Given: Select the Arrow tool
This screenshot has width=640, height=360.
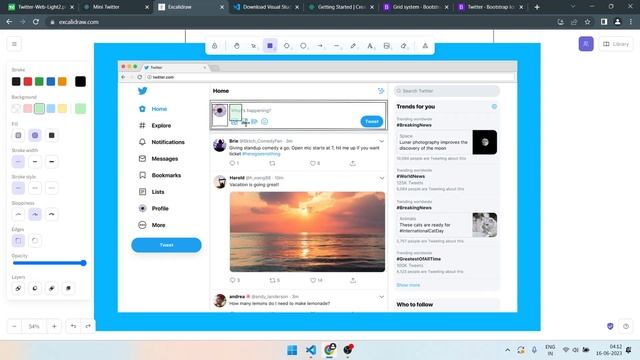Looking at the screenshot, I should pyautogui.click(x=320, y=46).
